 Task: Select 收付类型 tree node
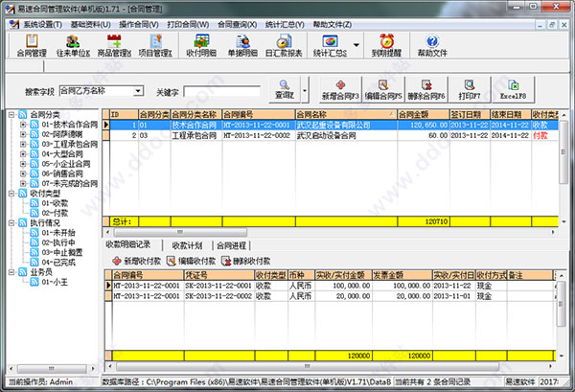coord(45,194)
